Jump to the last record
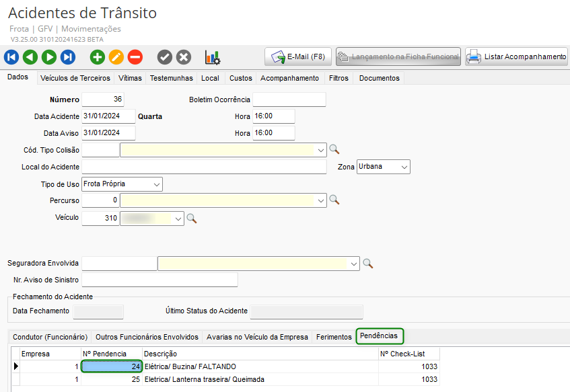Screen dimensions: 570x392 (x=68, y=57)
